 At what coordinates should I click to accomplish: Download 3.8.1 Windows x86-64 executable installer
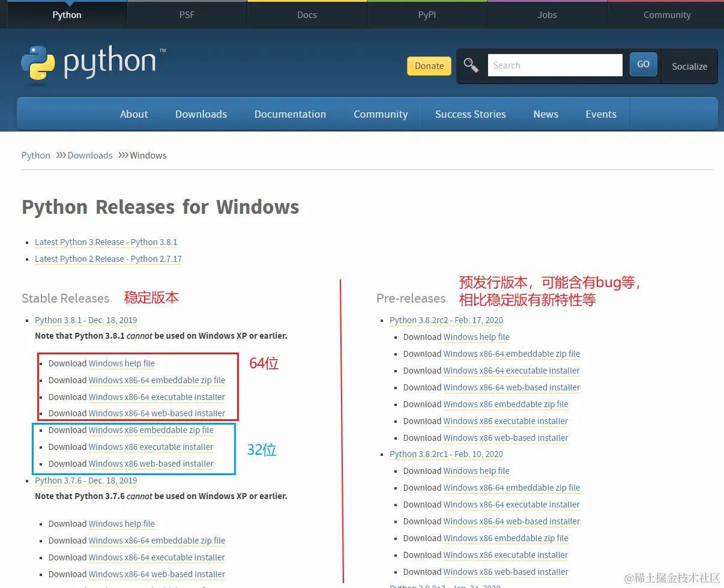pos(157,397)
